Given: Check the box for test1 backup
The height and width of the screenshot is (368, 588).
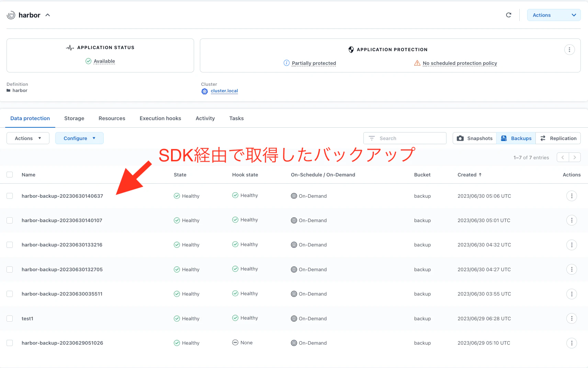Looking at the screenshot, I should [10, 319].
